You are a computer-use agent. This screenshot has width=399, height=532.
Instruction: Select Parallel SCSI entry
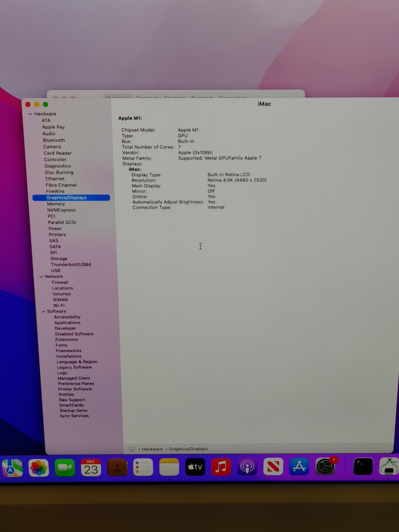[62, 222]
